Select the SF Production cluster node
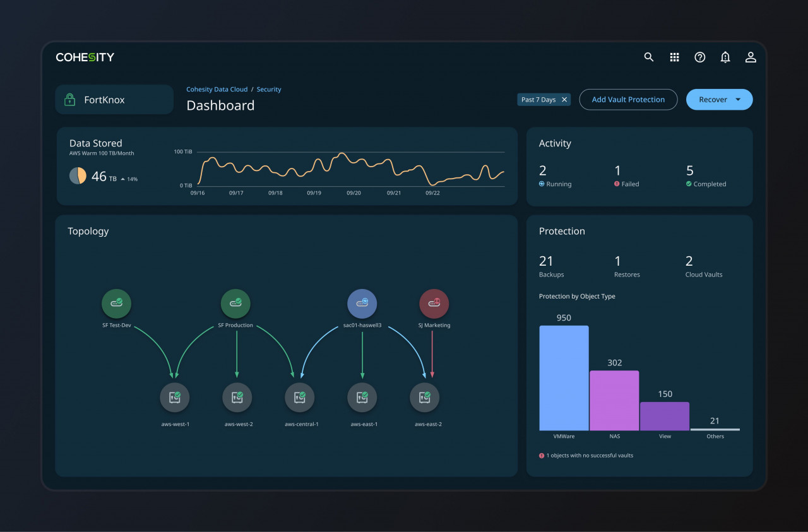The width and height of the screenshot is (808, 532). 235,304
